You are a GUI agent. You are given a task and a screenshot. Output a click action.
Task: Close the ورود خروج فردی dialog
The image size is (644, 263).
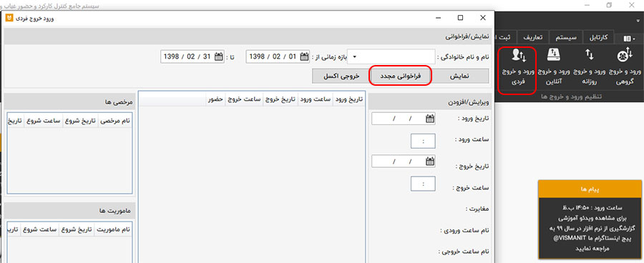(483, 18)
